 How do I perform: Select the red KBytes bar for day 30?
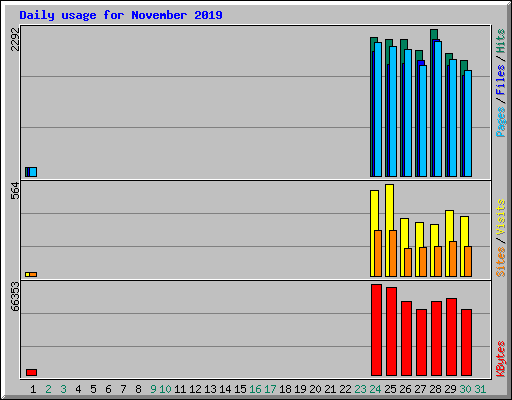tap(466, 342)
